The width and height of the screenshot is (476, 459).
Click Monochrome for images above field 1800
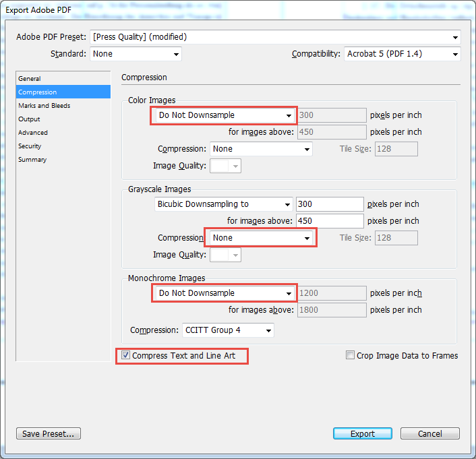coord(332,310)
